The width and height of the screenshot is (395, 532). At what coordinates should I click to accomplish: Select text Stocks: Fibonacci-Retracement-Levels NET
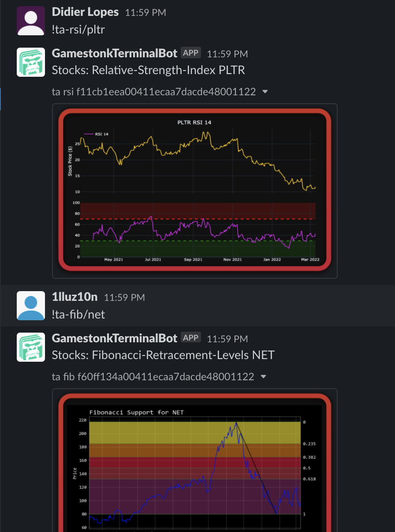(163, 355)
